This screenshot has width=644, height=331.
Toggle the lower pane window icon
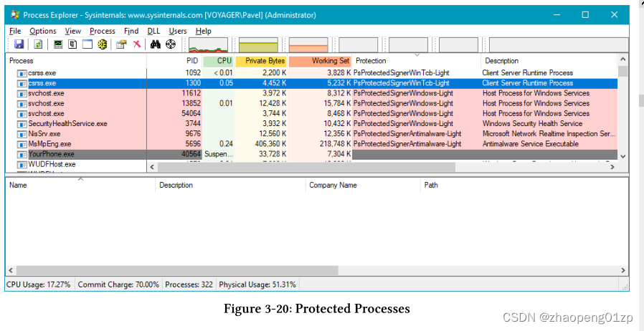point(87,44)
